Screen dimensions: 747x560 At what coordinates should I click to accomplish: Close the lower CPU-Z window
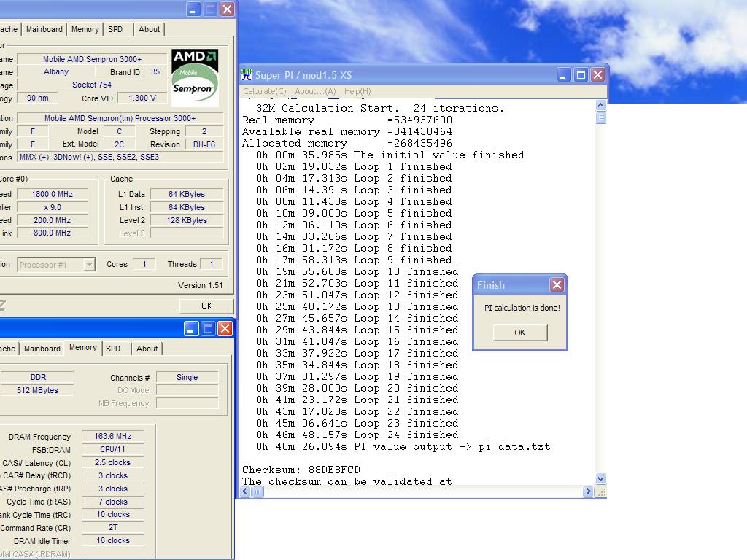point(225,329)
